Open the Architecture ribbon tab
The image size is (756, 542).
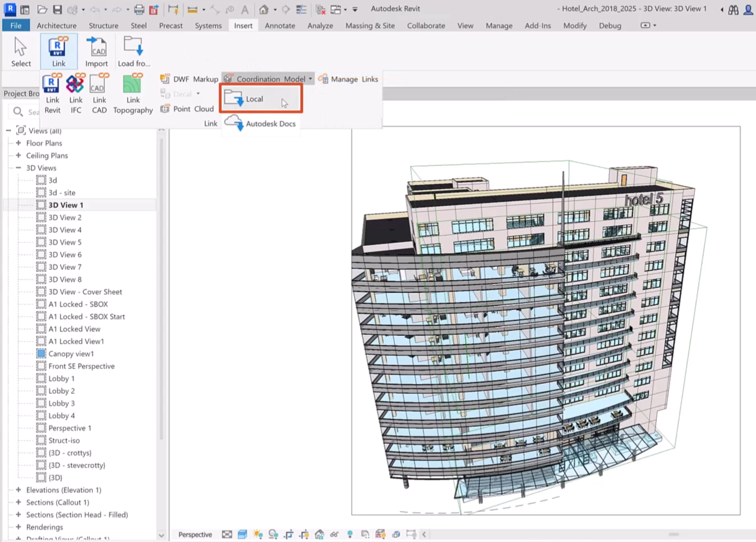click(56, 26)
